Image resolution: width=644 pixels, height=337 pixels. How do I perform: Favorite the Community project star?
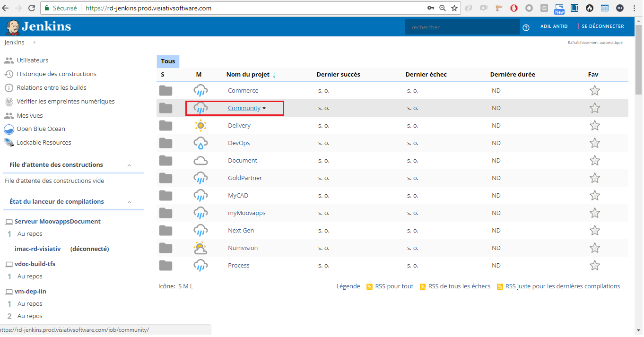(595, 108)
